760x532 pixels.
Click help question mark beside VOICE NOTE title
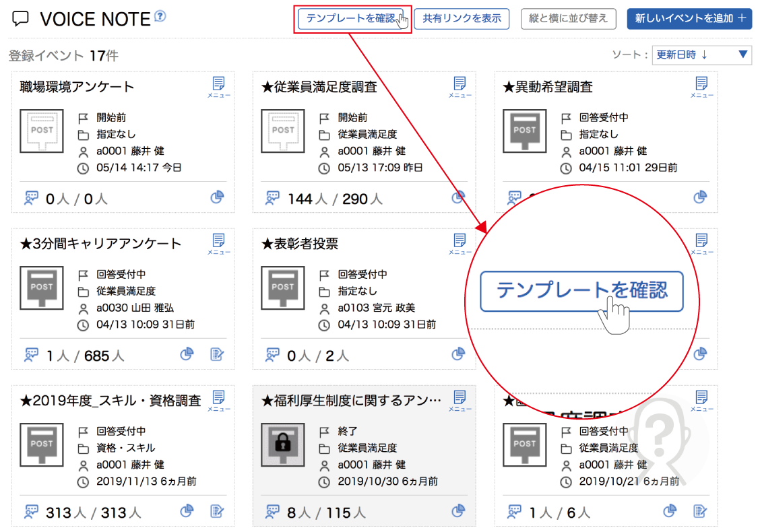pyautogui.click(x=160, y=16)
